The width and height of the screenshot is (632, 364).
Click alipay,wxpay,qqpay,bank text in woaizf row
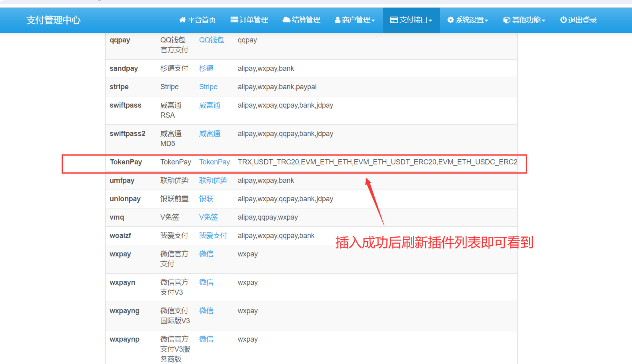pyautogui.click(x=276, y=236)
